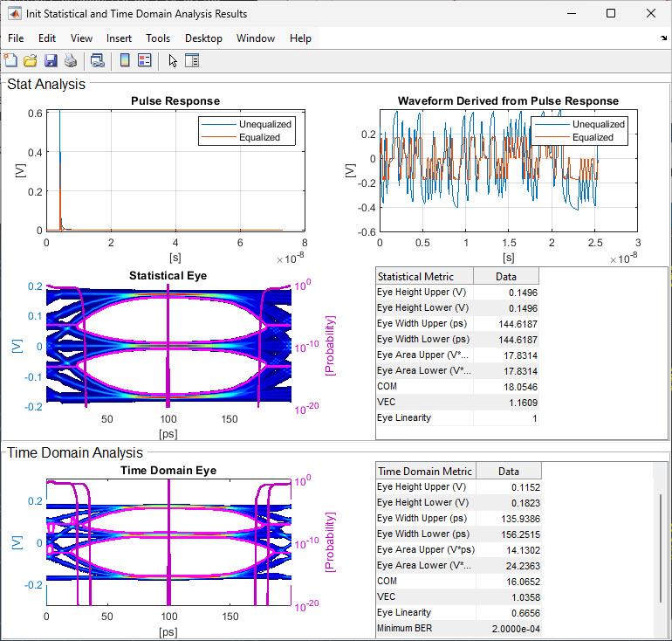Expand the Insert menu

click(119, 38)
